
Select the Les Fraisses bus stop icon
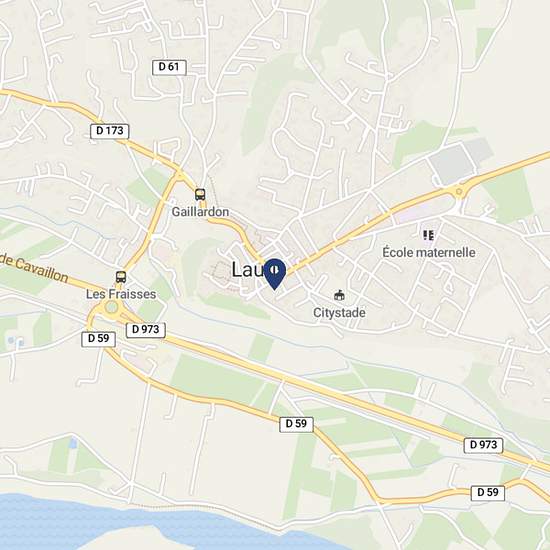[121, 277]
